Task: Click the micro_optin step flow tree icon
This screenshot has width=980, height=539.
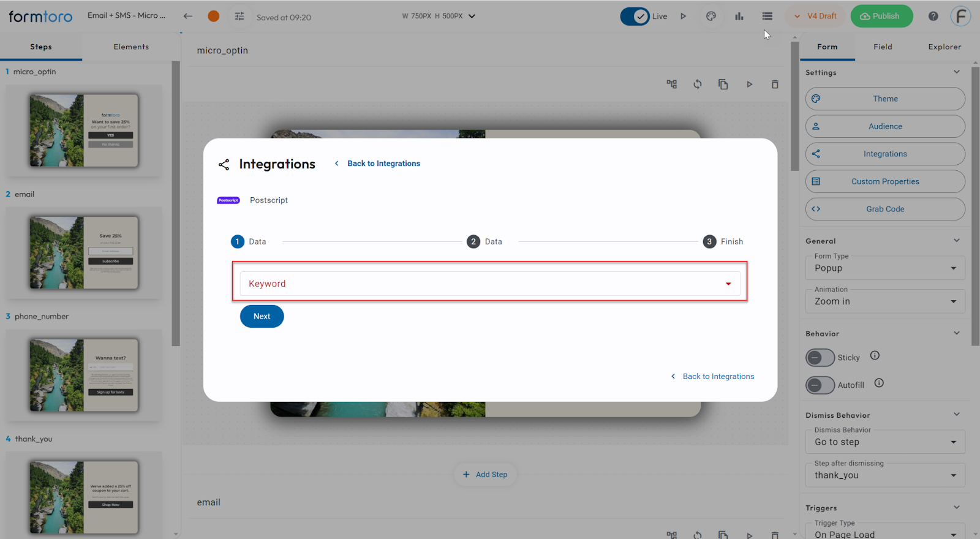Action: 672,85
